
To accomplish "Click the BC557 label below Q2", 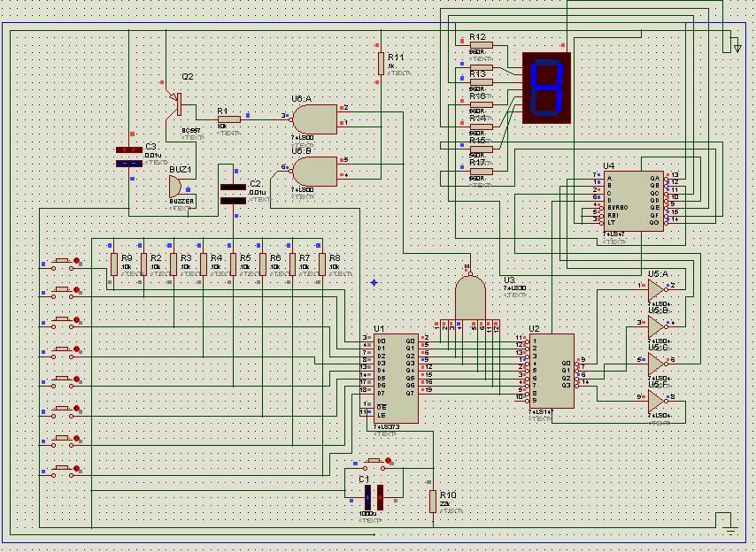I will pyautogui.click(x=191, y=131).
